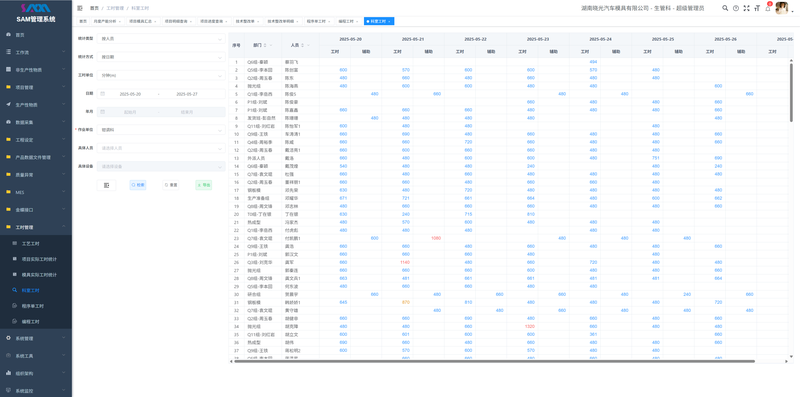Toggle fullscreen mode icon in header
The width and height of the screenshot is (800, 397).
tap(746, 8)
